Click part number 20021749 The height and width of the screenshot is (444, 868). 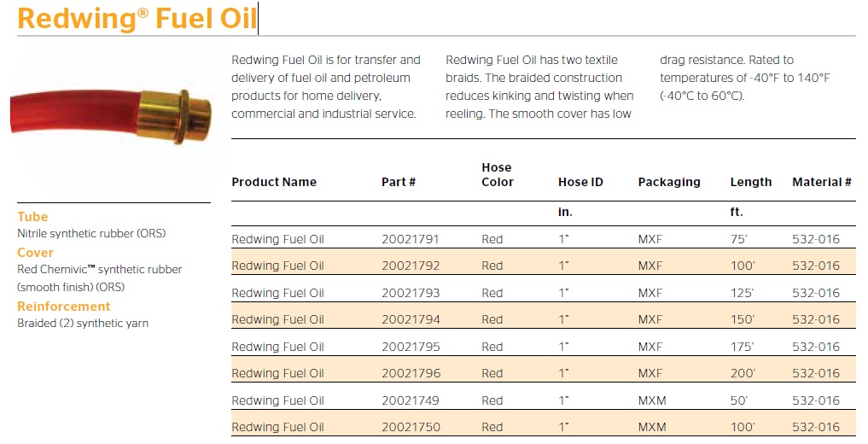(410, 400)
